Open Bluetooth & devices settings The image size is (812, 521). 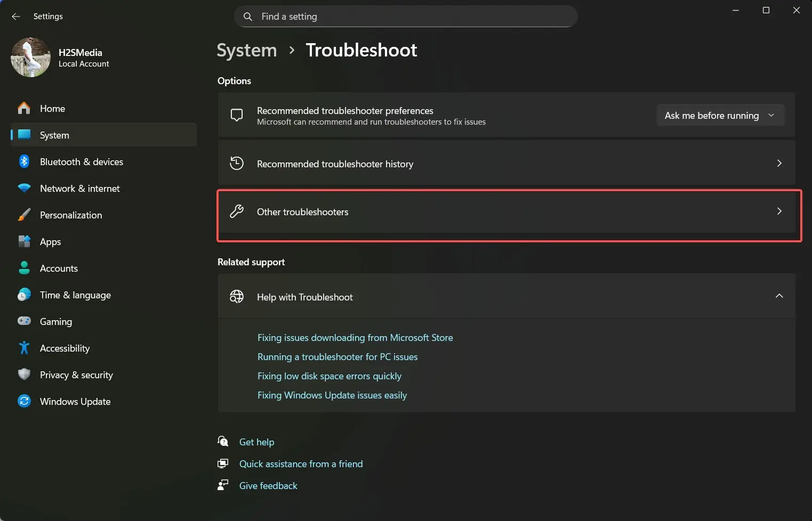[104, 161]
